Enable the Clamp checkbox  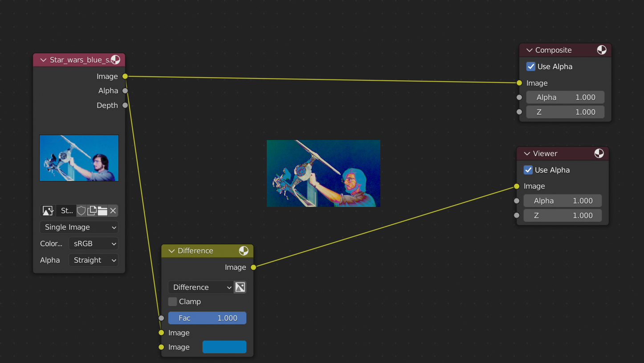tap(172, 302)
